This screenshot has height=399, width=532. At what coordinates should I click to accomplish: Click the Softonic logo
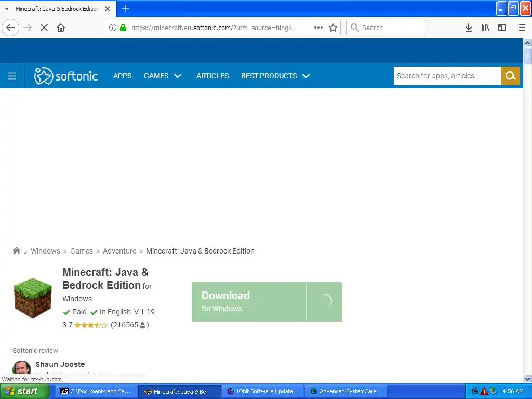click(x=66, y=76)
